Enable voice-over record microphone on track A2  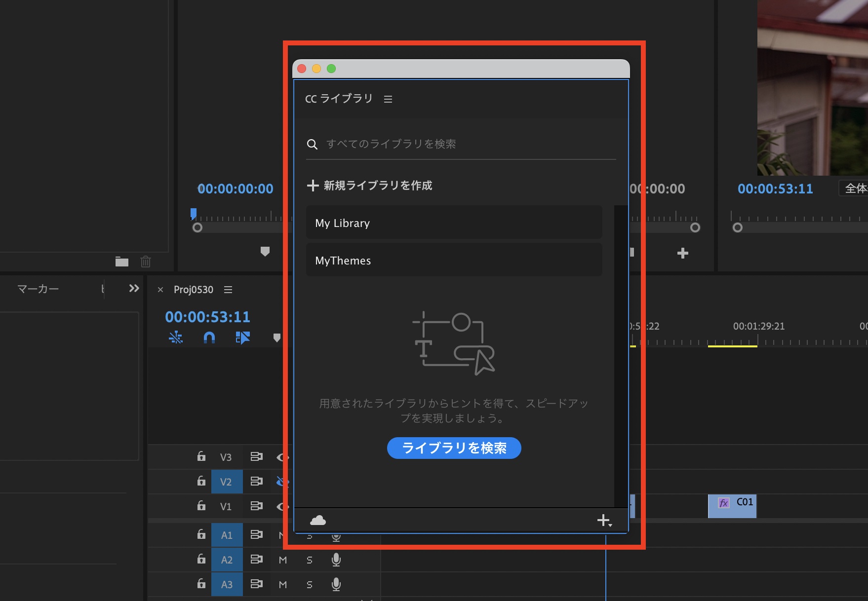pyautogui.click(x=336, y=560)
